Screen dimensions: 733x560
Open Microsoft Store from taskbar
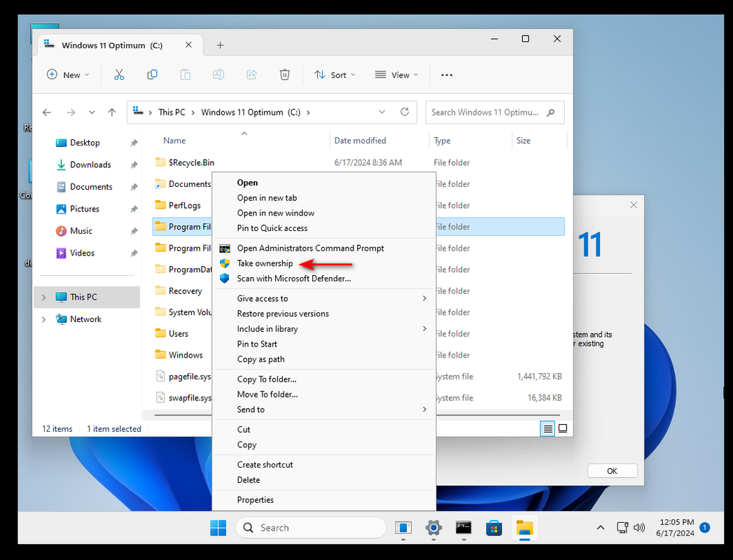coord(494,528)
